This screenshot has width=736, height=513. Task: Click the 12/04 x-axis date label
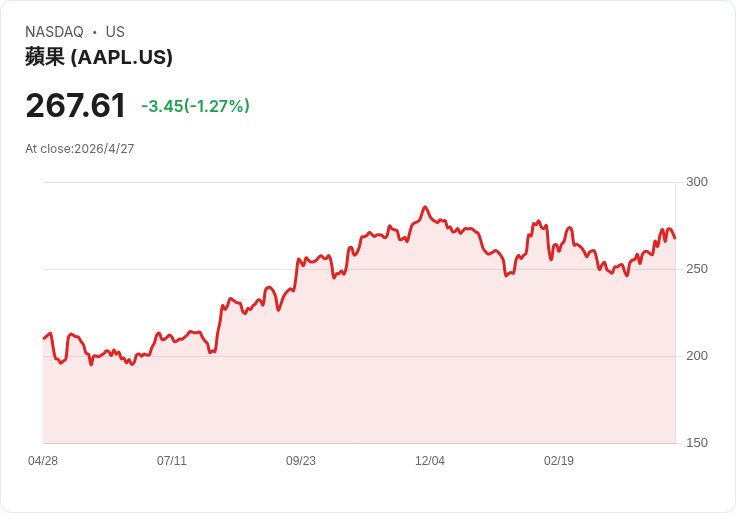tap(430, 461)
